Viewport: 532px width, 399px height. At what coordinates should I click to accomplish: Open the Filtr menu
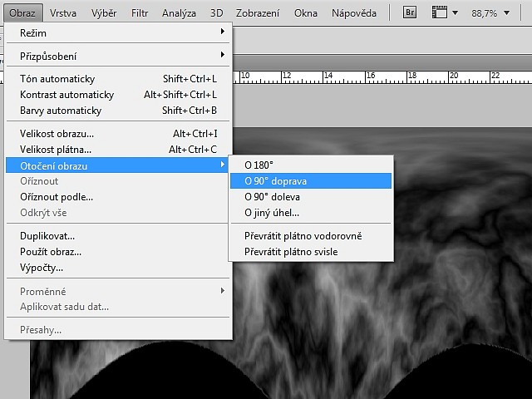click(x=140, y=13)
